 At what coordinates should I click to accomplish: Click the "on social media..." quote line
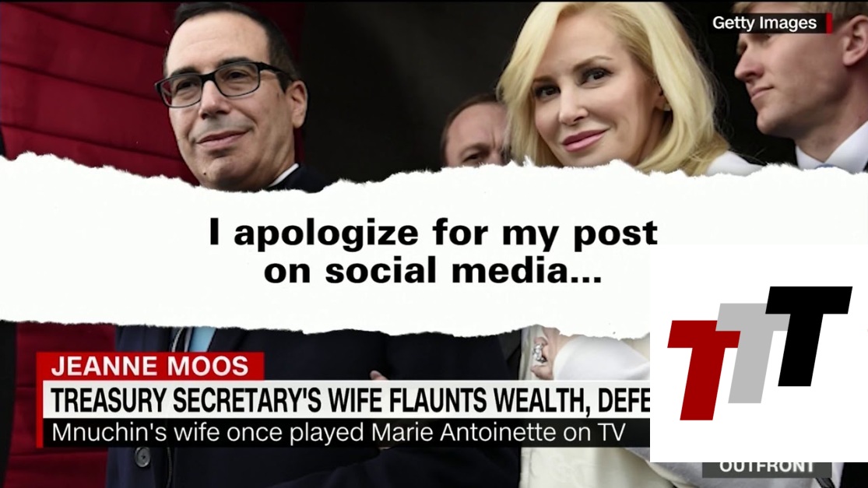tap(432, 271)
